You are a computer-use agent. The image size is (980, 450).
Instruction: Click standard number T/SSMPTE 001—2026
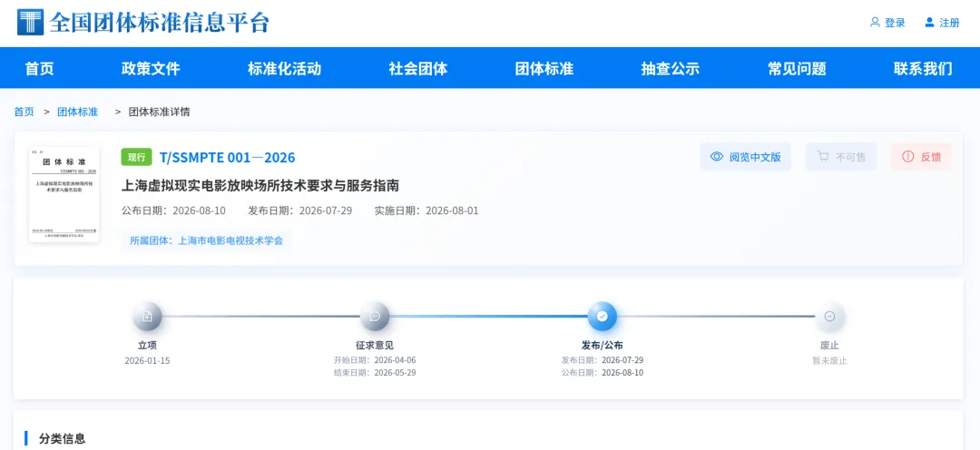click(x=228, y=158)
